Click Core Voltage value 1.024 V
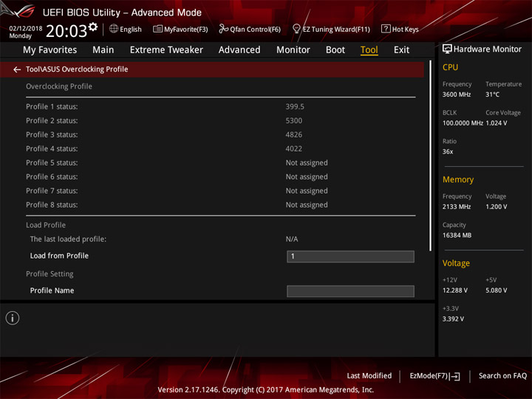532x399 pixels. (x=497, y=123)
